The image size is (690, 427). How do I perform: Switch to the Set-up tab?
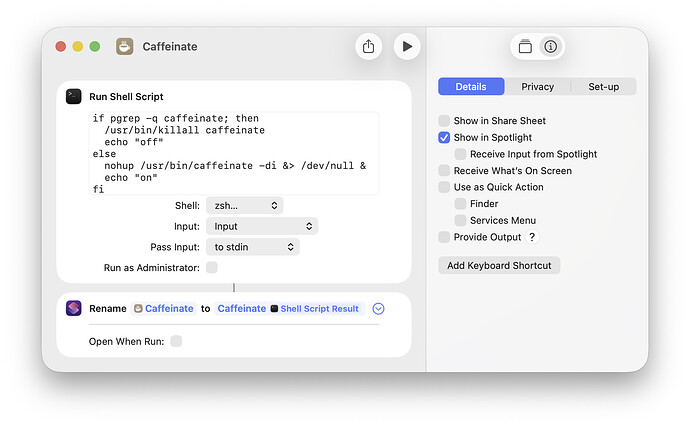click(x=603, y=87)
